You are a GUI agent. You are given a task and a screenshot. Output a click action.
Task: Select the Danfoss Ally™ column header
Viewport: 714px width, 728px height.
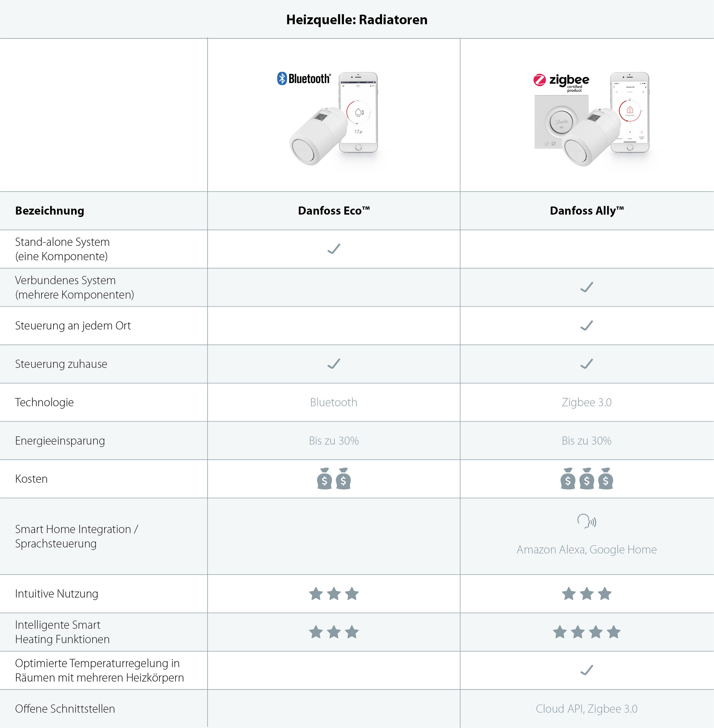[x=586, y=211]
